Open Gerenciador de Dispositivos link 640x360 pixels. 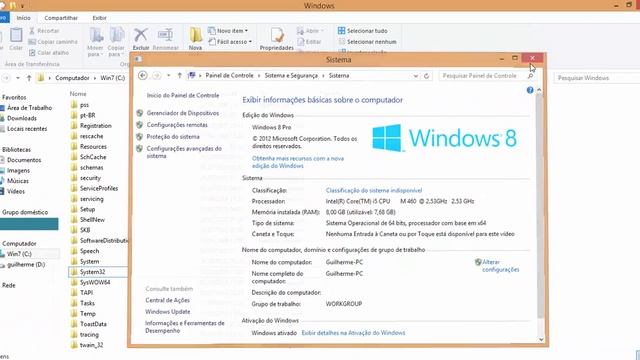point(183,113)
